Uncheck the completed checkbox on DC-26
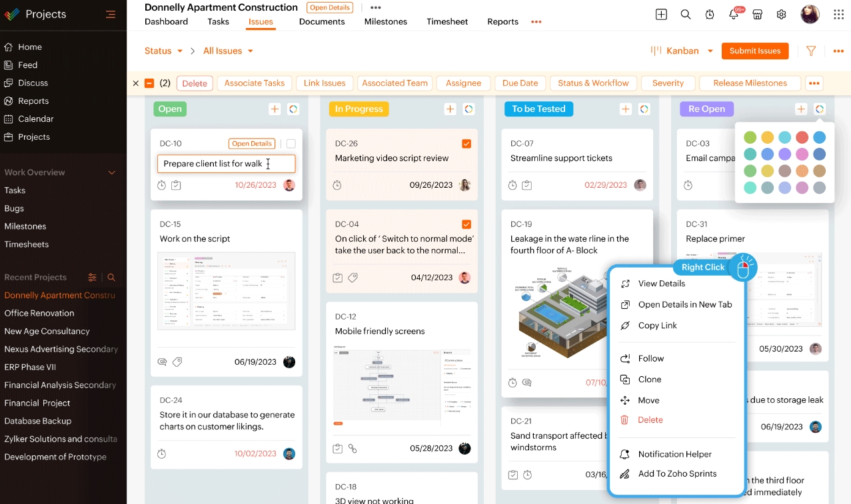The image size is (851, 504). 466,143
